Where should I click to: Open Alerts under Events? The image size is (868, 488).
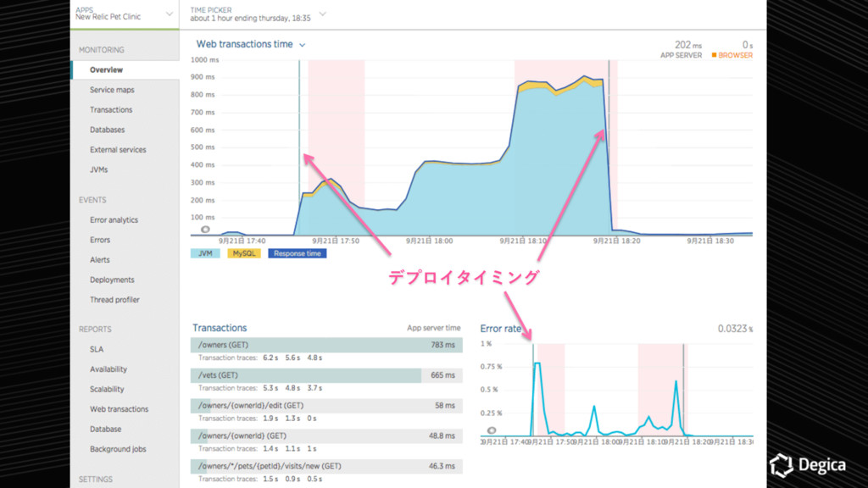point(100,259)
